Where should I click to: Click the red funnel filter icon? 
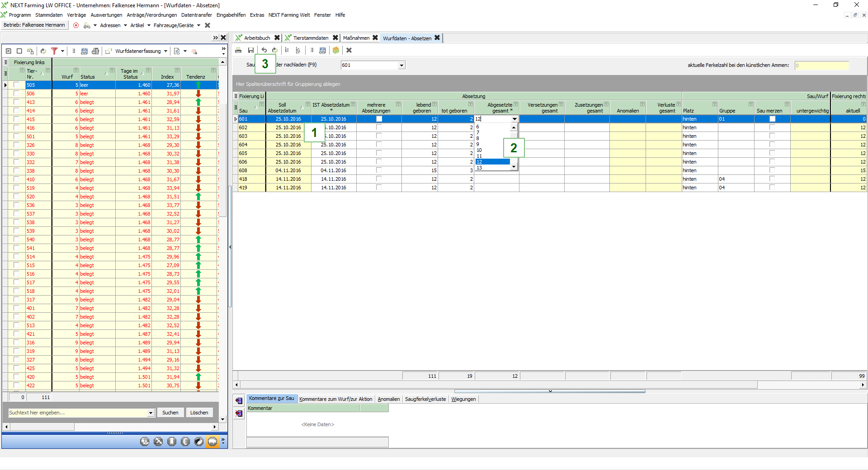click(54, 51)
